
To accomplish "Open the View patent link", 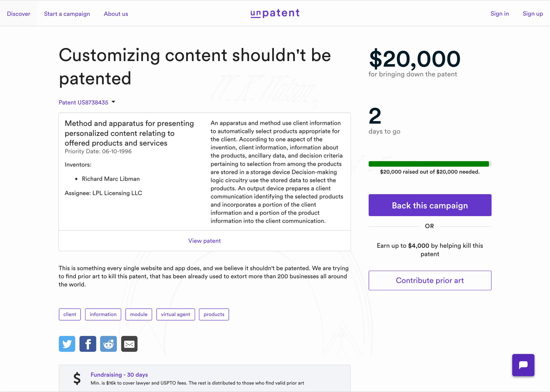I will (x=204, y=241).
